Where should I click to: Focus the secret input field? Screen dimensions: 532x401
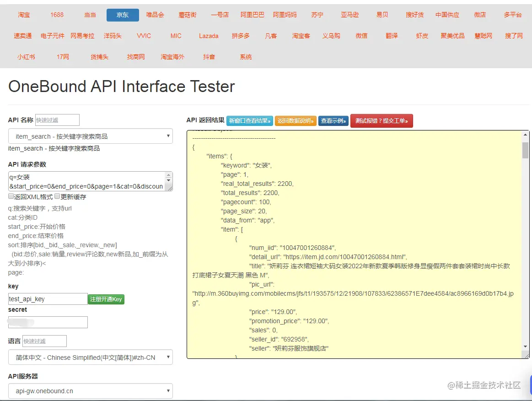pyautogui.click(x=48, y=322)
